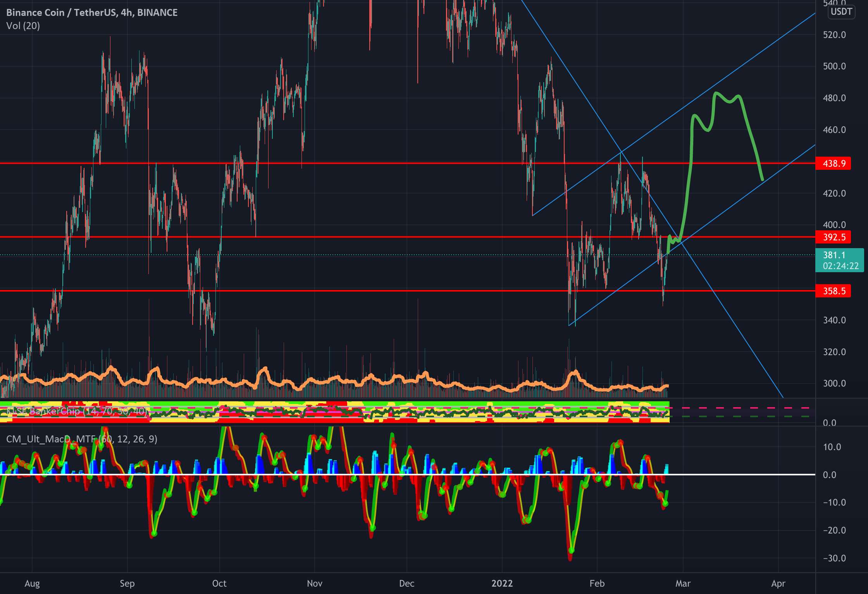Click the Binance Coin / TetherUS chart title
The width and height of the screenshot is (868, 594).
point(92,12)
